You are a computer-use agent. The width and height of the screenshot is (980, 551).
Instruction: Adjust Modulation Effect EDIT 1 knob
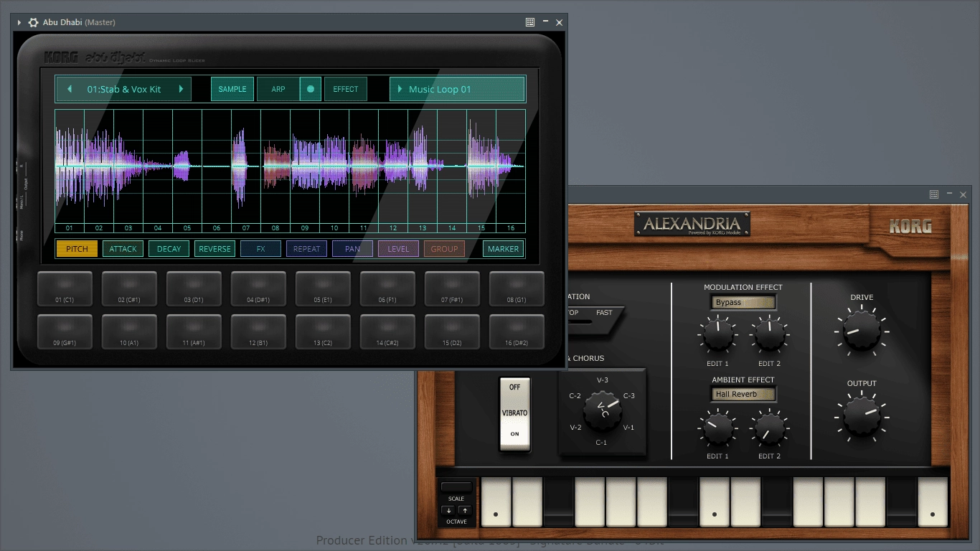pos(717,334)
